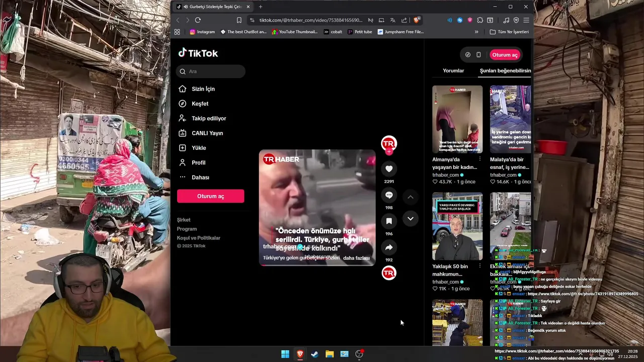Click the TikTok logo
Screen dimensions: 644x362
tap(198, 53)
